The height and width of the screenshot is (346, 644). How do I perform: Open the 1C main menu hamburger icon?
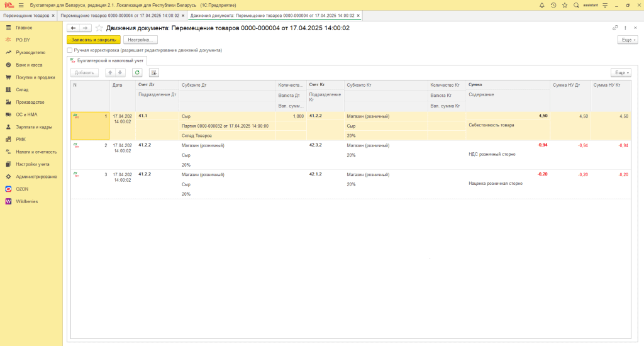[21, 5]
